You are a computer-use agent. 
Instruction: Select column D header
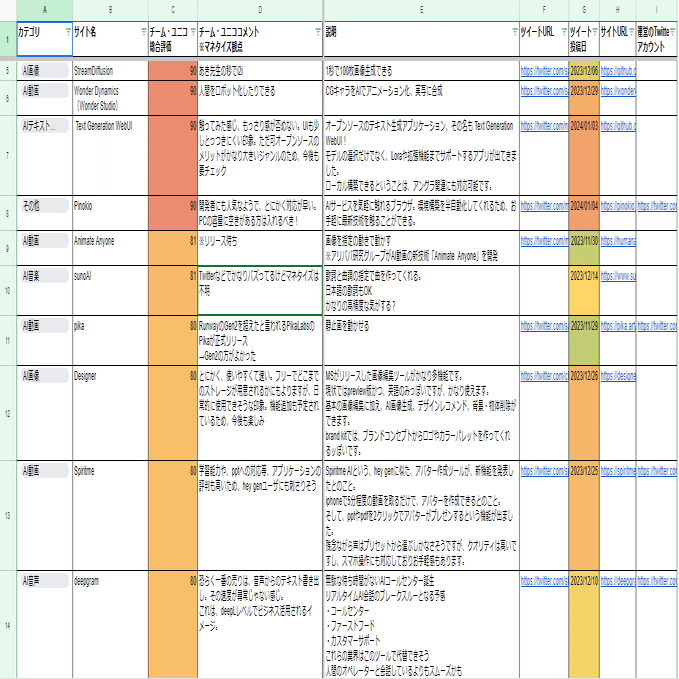(260, 10)
